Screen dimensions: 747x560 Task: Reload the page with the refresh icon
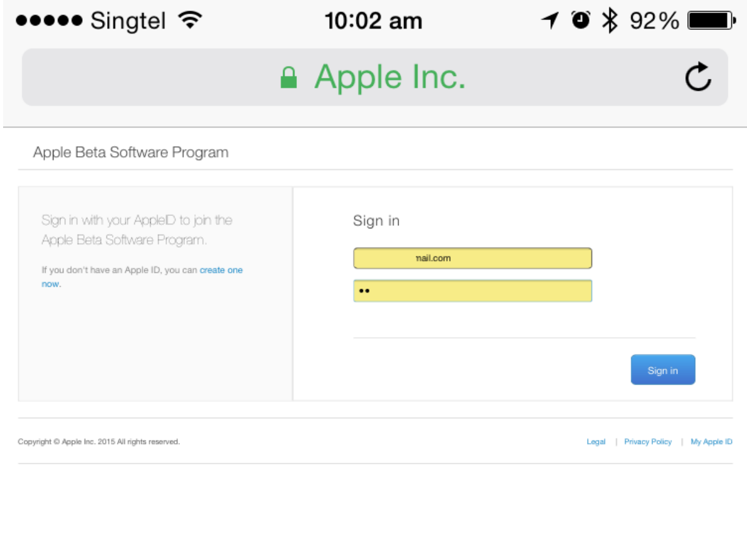(698, 77)
